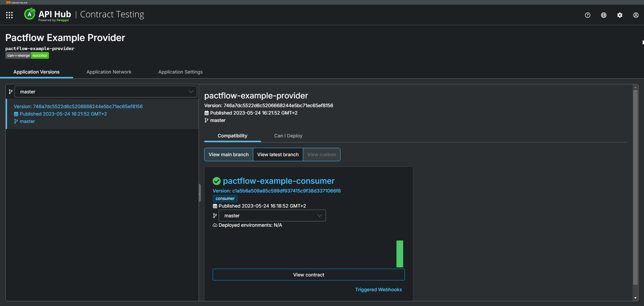Click pactflow-example-provider slug under page title
Viewport: 644px width, 306px height.
click(x=40, y=48)
